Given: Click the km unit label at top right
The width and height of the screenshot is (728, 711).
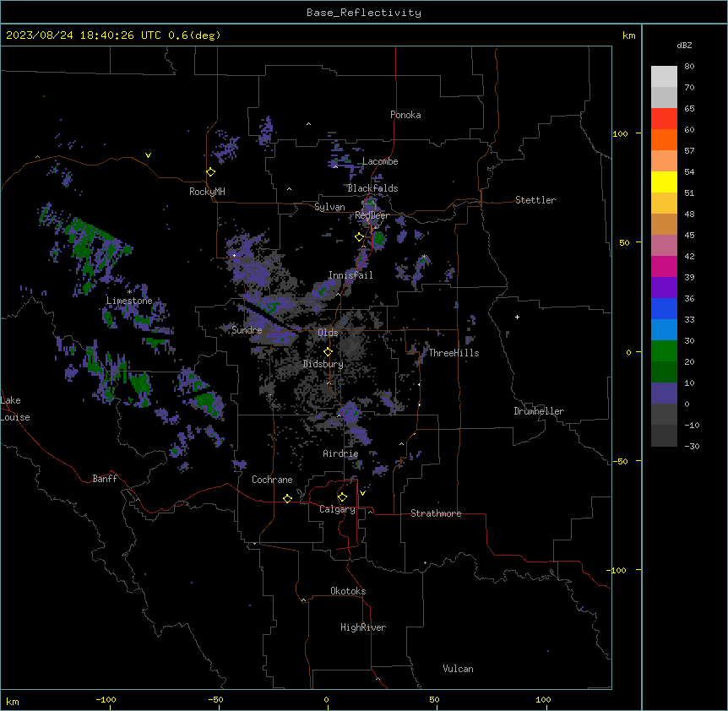Looking at the screenshot, I should pyautogui.click(x=628, y=35).
